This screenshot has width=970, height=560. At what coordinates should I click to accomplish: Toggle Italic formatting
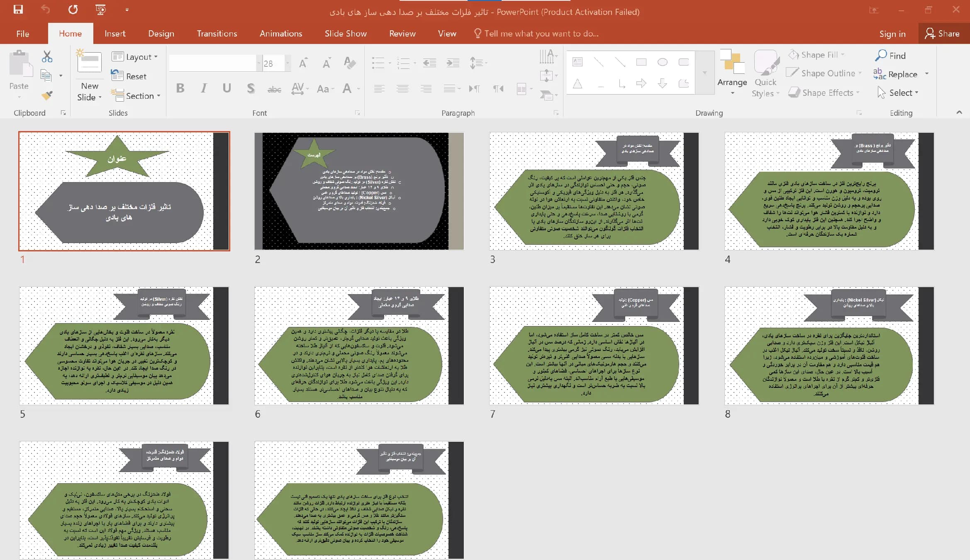pos(204,88)
